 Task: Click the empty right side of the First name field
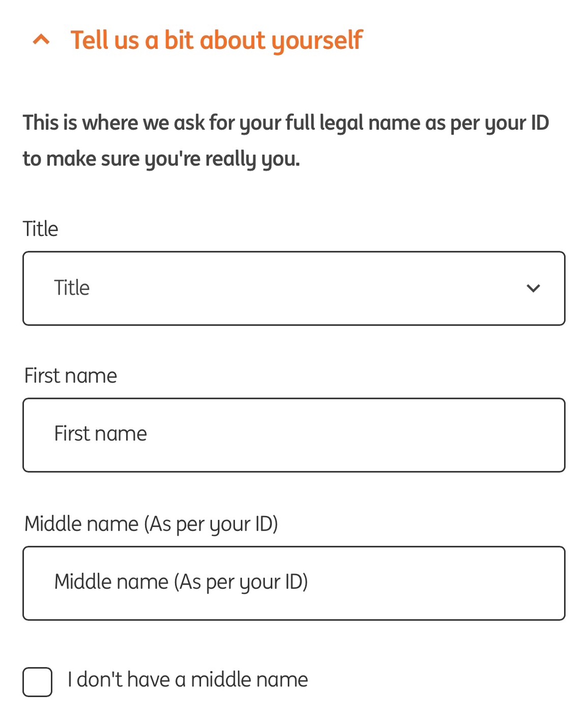coord(432,435)
